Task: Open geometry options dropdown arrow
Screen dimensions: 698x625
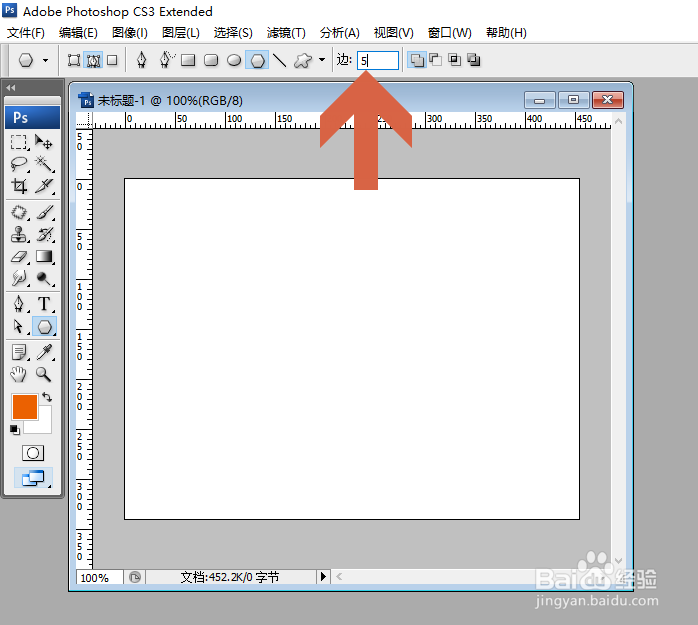Action: [x=322, y=59]
